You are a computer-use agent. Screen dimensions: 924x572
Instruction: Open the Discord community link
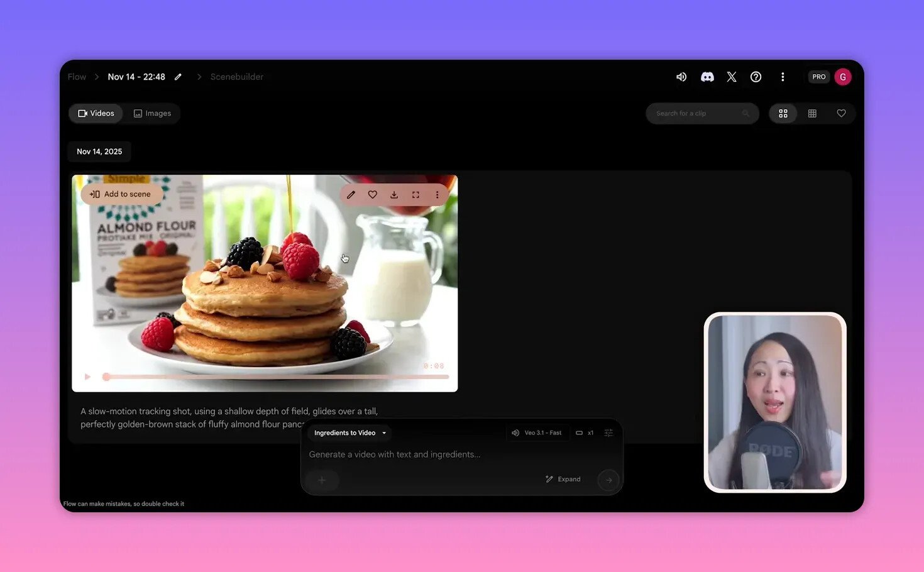click(x=707, y=77)
